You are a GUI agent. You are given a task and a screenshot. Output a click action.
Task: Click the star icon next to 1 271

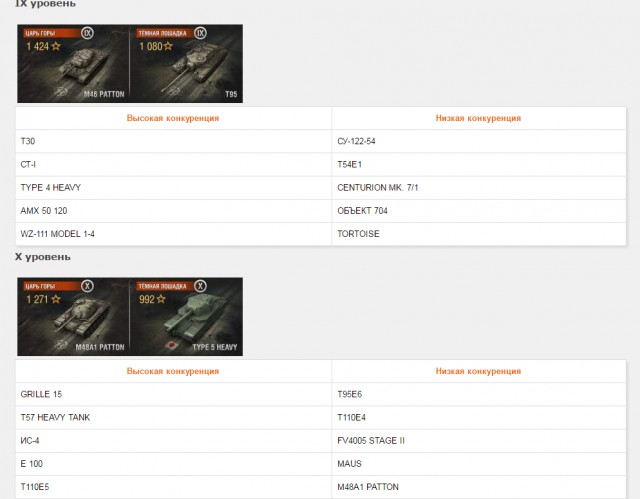[x=56, y=299]
